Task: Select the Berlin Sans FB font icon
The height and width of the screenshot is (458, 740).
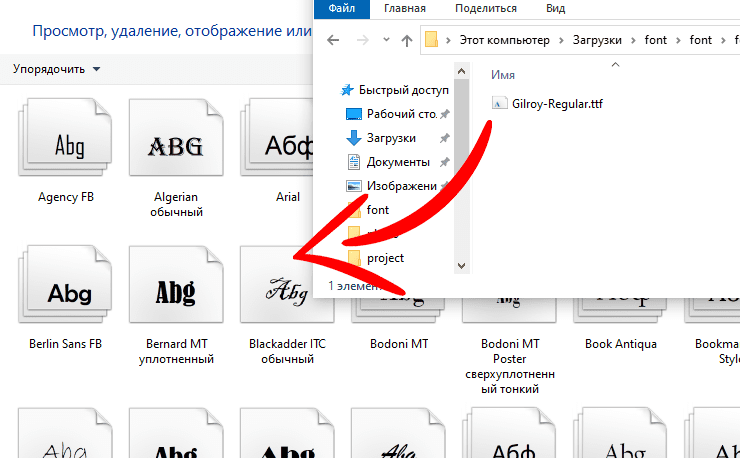Action: 67,292
